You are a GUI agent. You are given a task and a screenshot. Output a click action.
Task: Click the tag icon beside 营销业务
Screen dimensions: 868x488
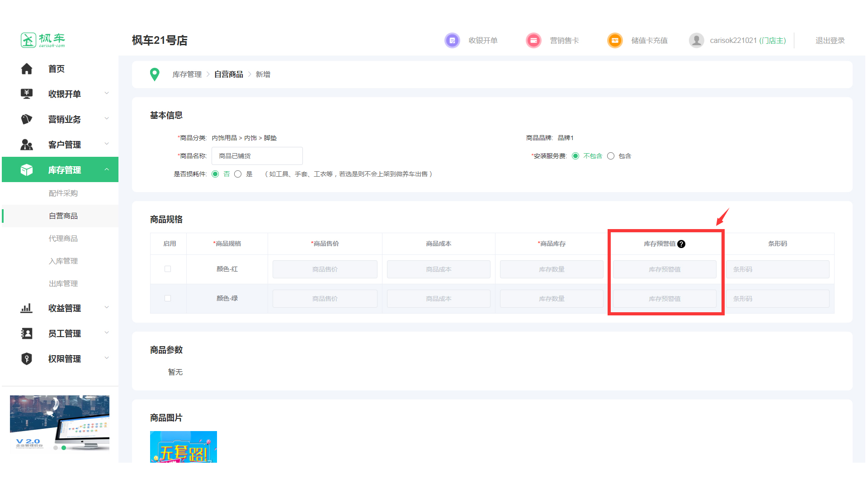[27, 119]
